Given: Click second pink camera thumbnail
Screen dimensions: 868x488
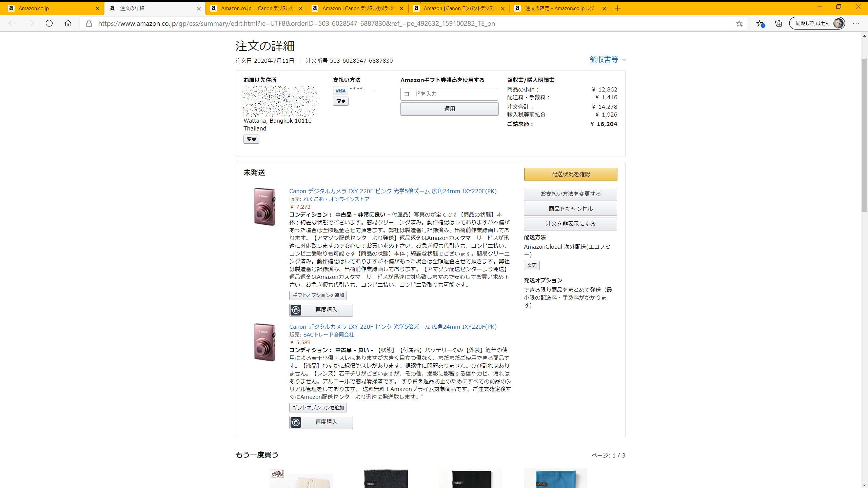Looking at the screenshot, I should [x=264, y=342].
